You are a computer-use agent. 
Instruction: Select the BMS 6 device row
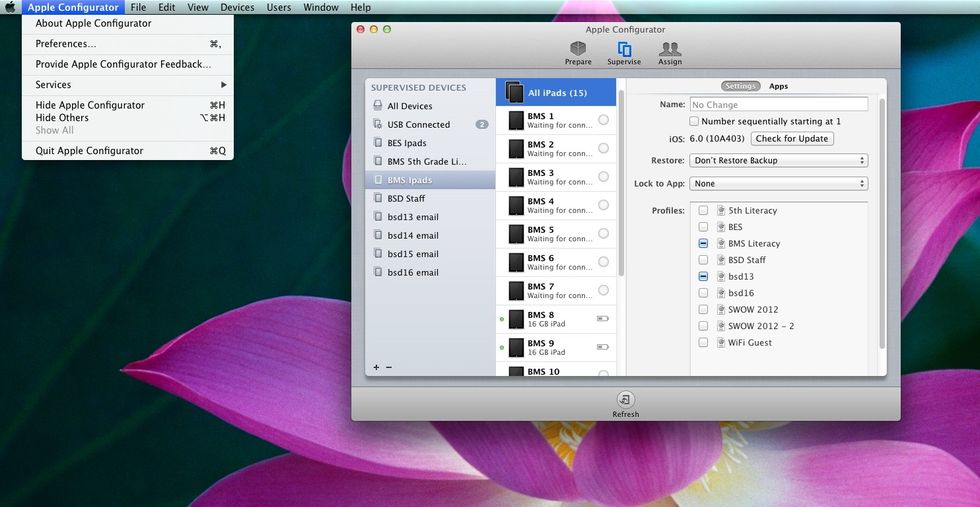click(556, 263)
